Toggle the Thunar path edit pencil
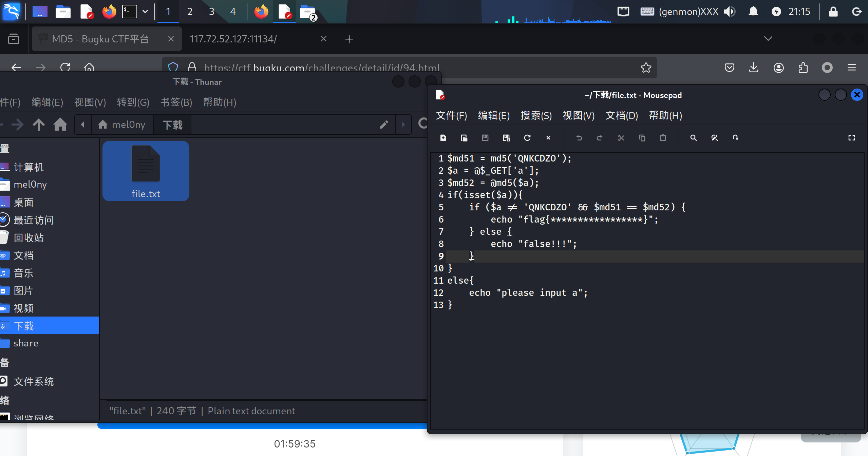868x456 pixels. tap(384, 125)
